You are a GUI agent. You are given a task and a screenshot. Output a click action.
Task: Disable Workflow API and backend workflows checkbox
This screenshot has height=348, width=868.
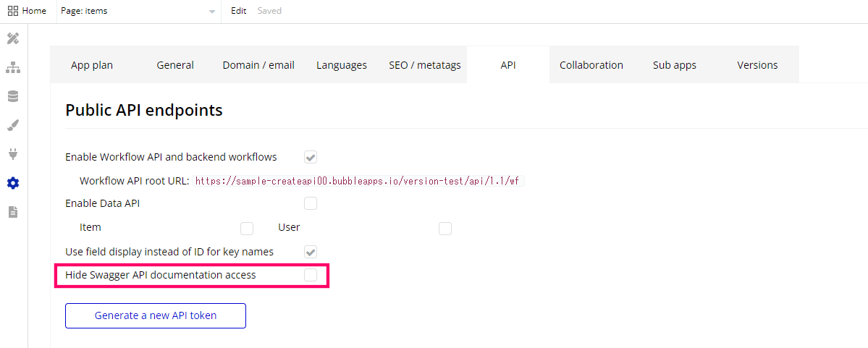click(x=311, y=157)
